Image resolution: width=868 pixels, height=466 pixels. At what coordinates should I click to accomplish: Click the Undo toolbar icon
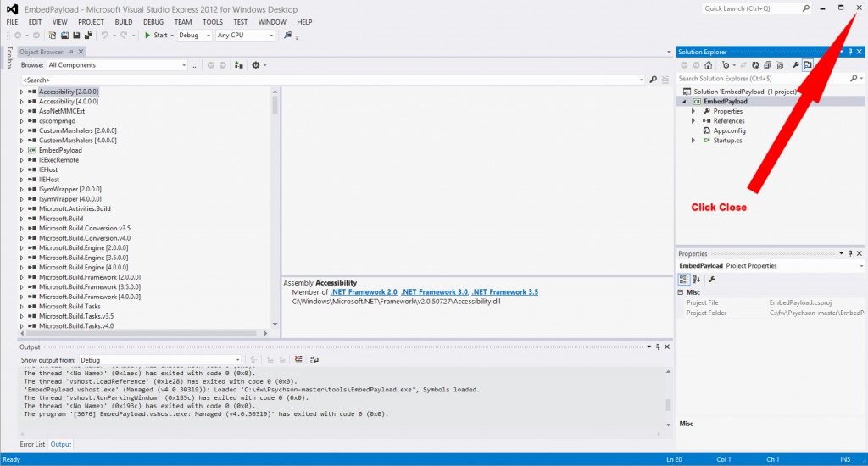click(x=104, y=35)
